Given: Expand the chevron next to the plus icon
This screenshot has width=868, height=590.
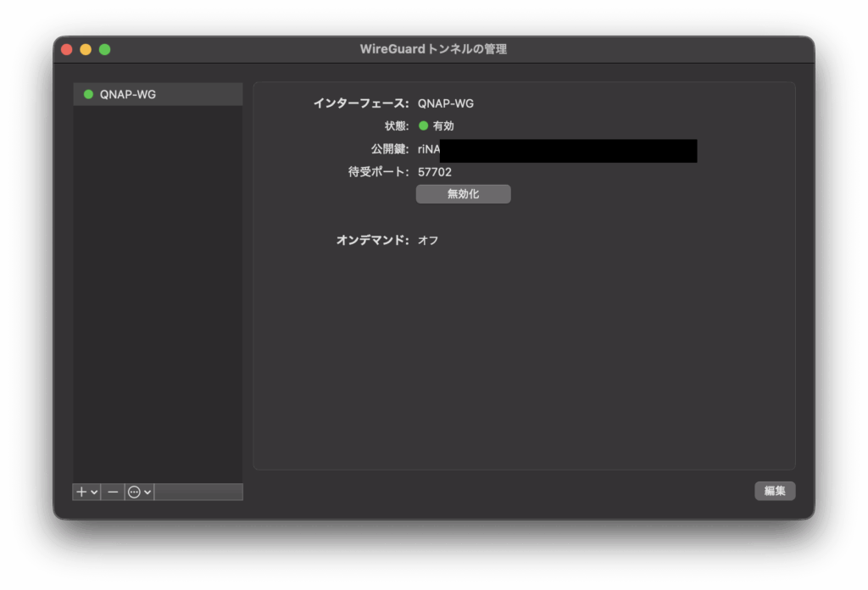Looking at the screenshot, I should 94,493.
